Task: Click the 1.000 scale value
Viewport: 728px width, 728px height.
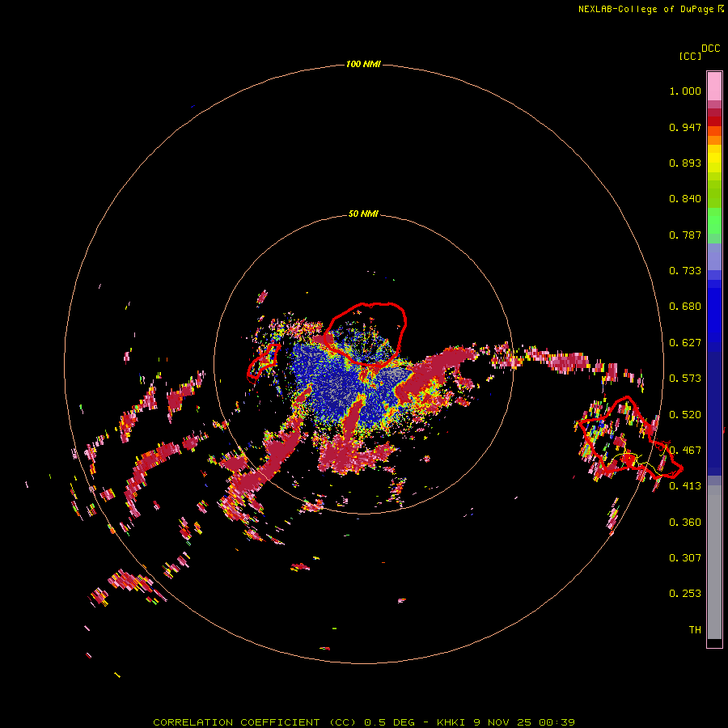Action: coord(685,91)
